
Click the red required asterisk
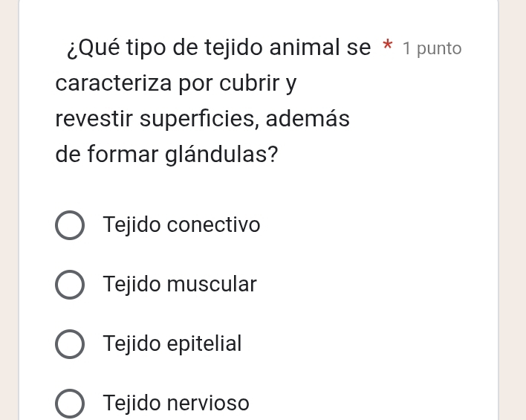point(387,49)
